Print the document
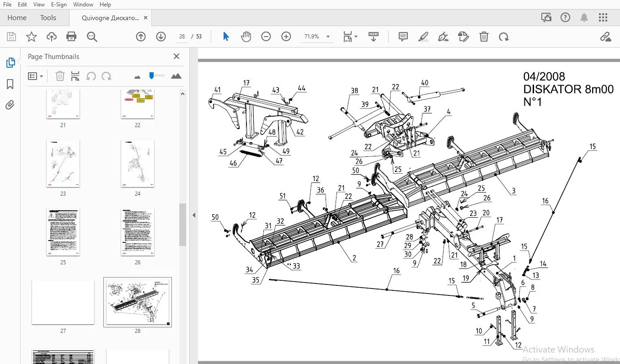The height and width of the screenshot is (364, 620). point(71,37)
